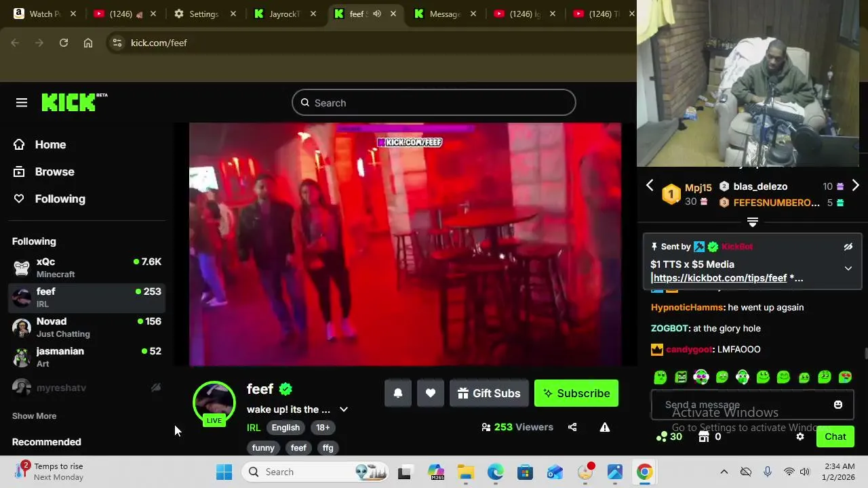The image size is (868, 488).
Task: Open offline myreshatv channel
Action: pyautogui.click(x=87, y=388)
